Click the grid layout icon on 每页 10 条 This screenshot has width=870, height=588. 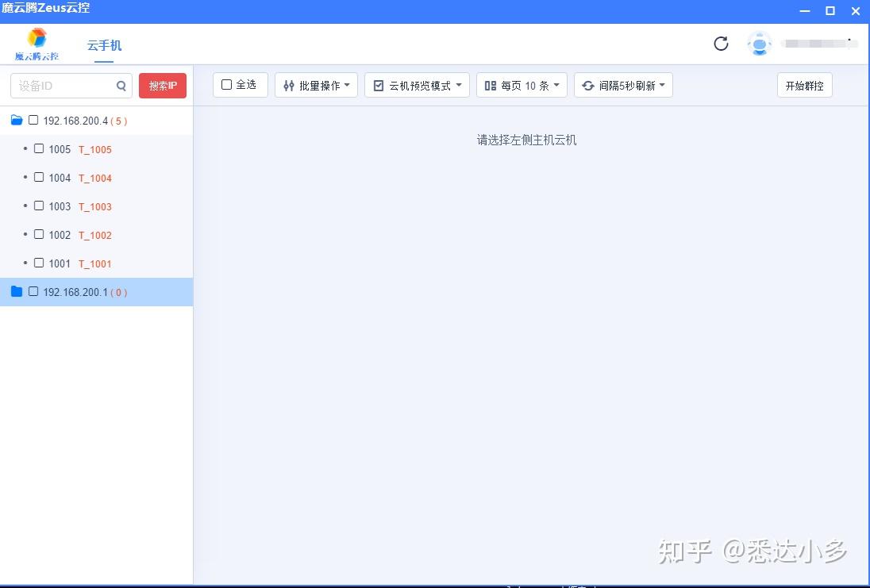point(491,86)
